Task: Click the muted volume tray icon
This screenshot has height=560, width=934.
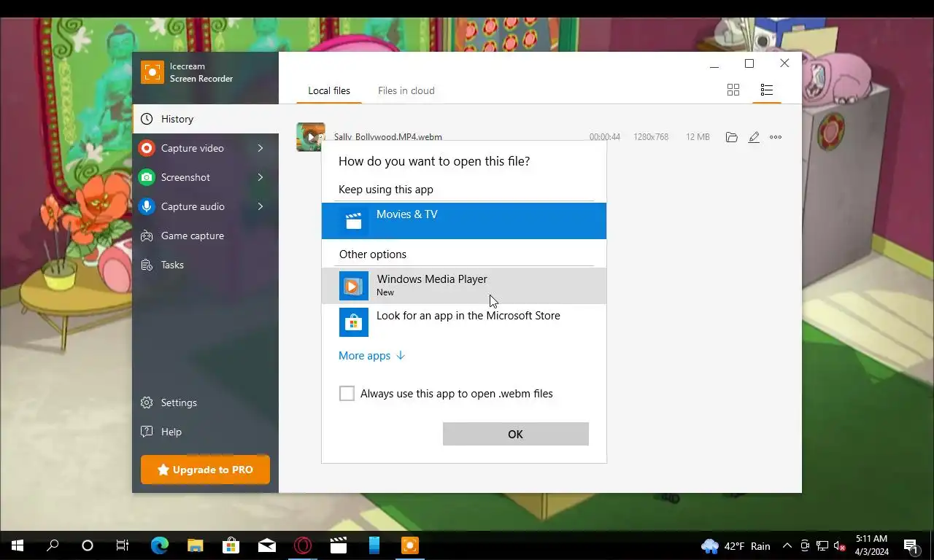Action: 839,545
